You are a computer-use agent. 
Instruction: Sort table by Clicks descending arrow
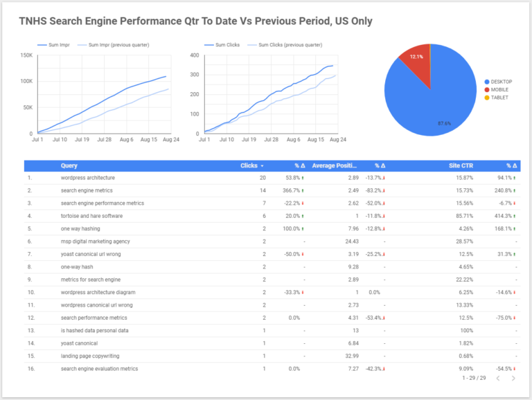[x=262, y=166]
